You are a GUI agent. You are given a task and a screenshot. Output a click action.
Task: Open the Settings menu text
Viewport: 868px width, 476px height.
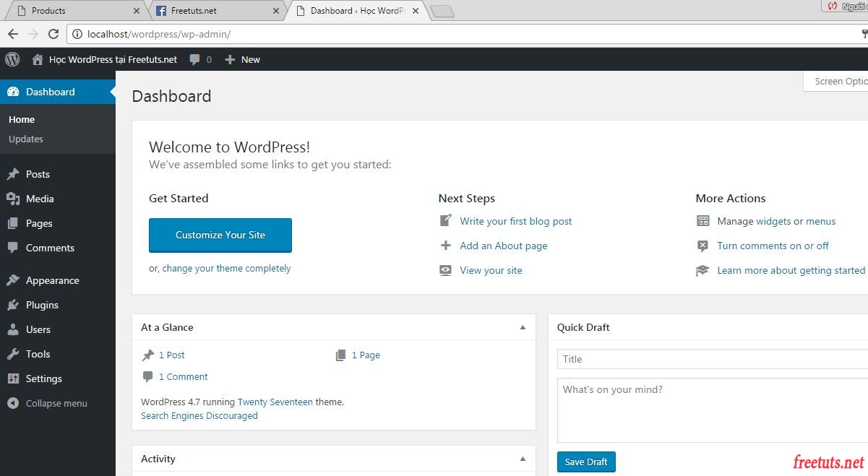pos(44,378)
